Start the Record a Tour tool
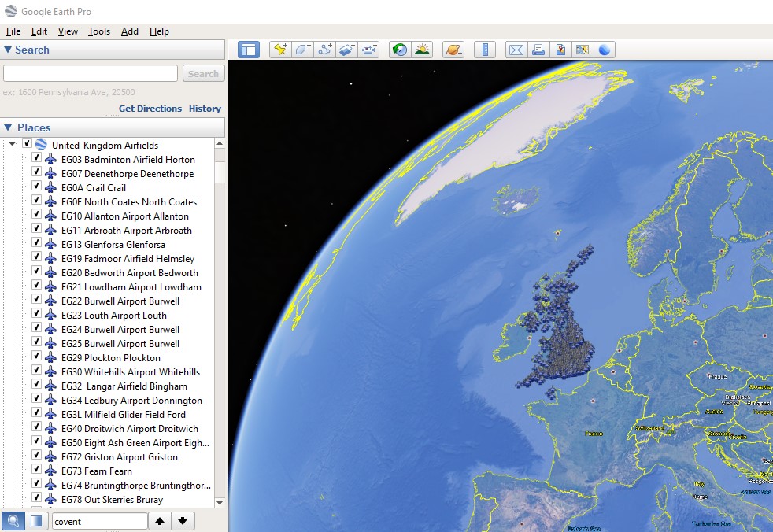 [x=368, y=49]
